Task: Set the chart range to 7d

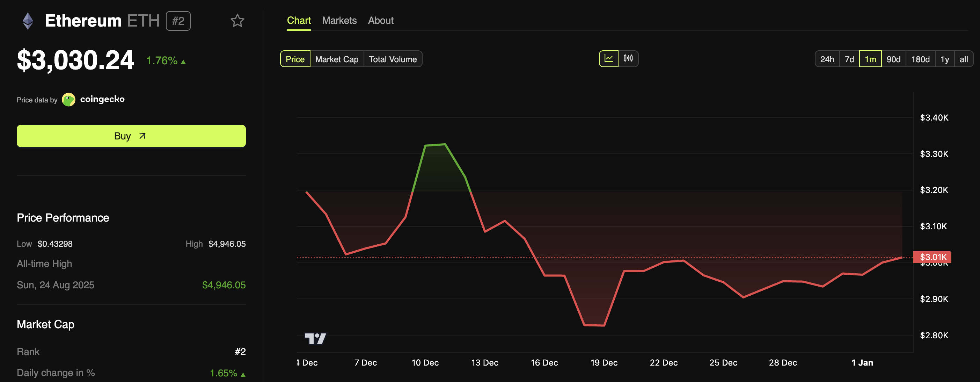Action: click(x=849, y=59)
